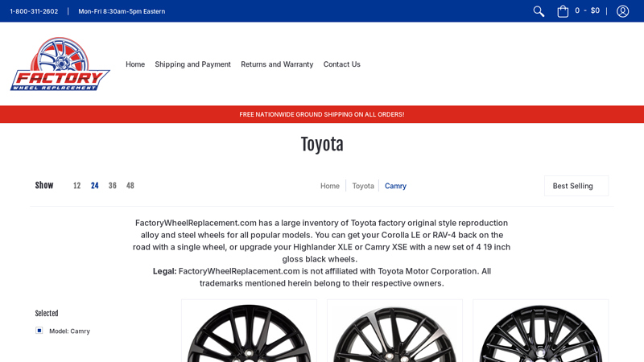The image size is (644, 362).
Task: Open the search magnifier icon
Action: pos(539,11)
